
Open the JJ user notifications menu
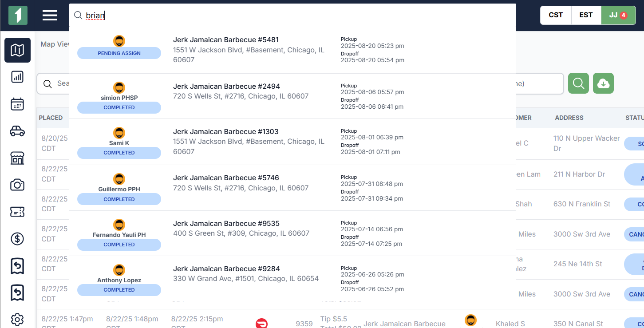pyautogui.click(x=618, y=15)
